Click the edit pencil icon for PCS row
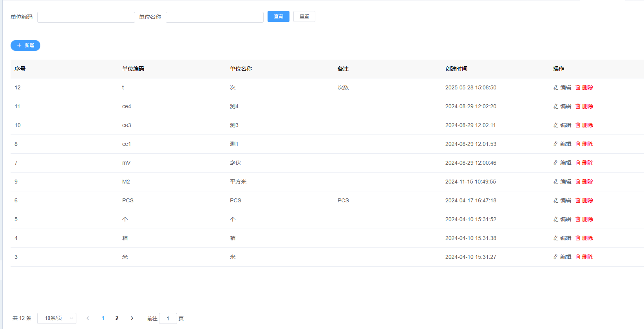Screen dimensions: 644x329 (x=555, y=200)
